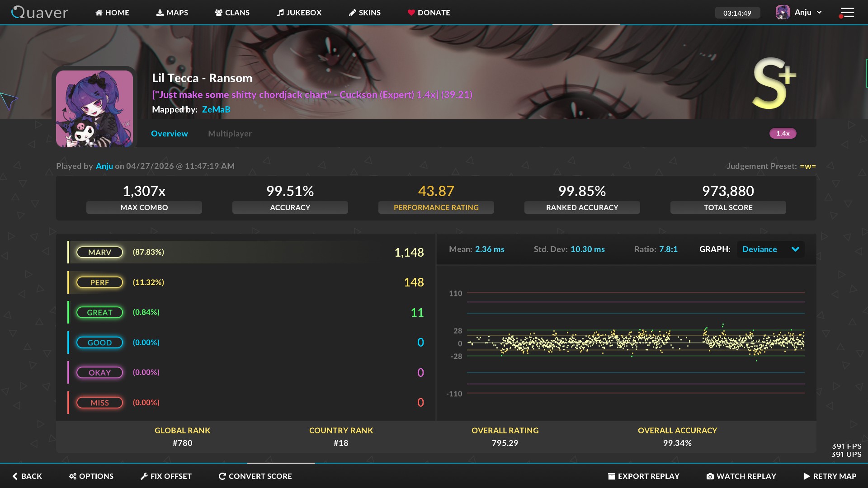Toggle the 1.4x rate modifier badge
The height and width of the screenshot is (488, 868).
coord(783,133)
